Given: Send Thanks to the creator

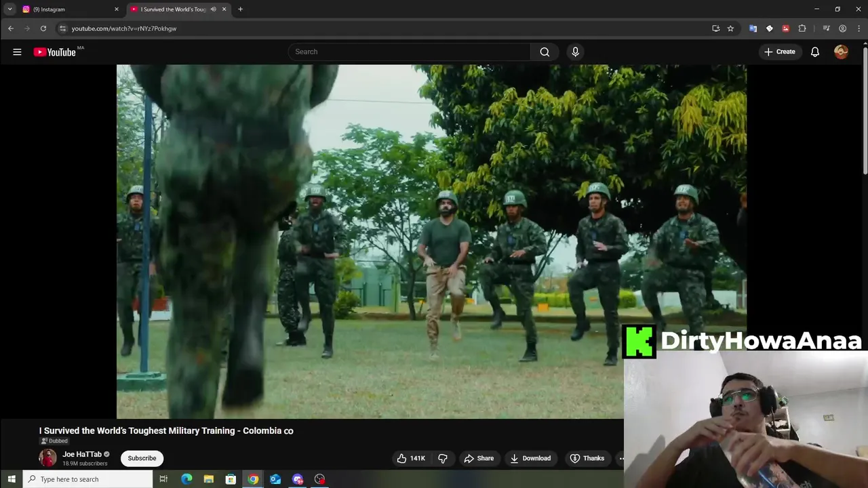Looking at the screenshot, I should click(x=587, y=458).
